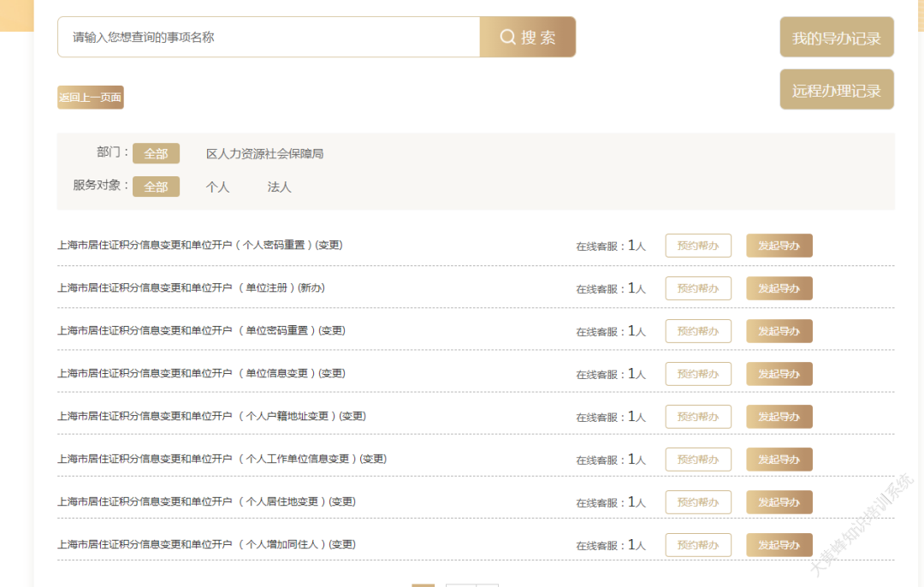Click 预约帮办 for 个人户籍地址变更 item
924x587 pixels.
click(x=698, y=417)
